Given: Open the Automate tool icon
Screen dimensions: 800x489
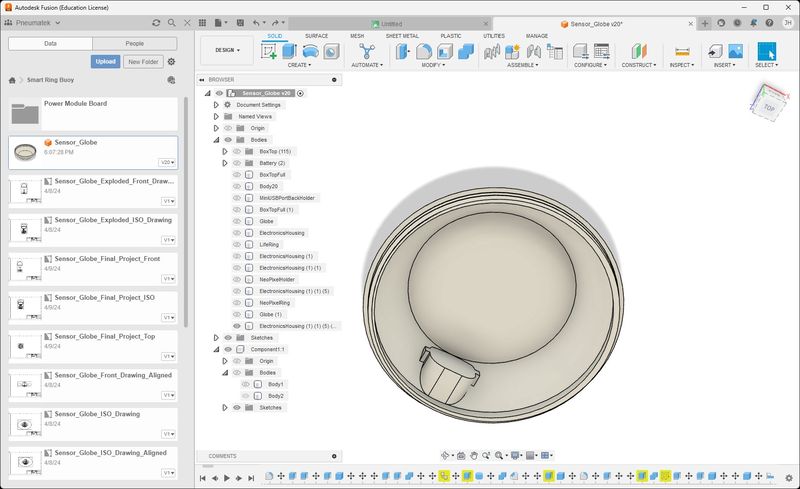Looking at the screenshot, I should [x=366, y=51].
